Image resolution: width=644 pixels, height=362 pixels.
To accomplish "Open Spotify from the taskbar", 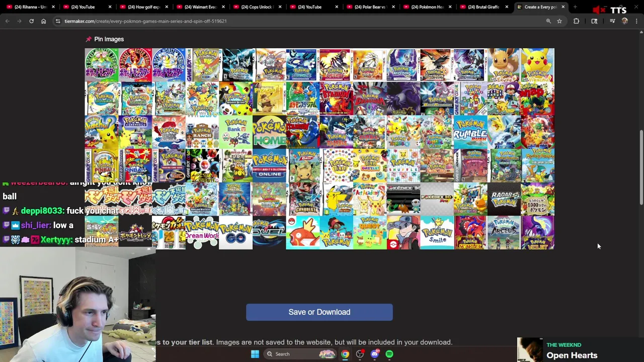I will [389, 354].
